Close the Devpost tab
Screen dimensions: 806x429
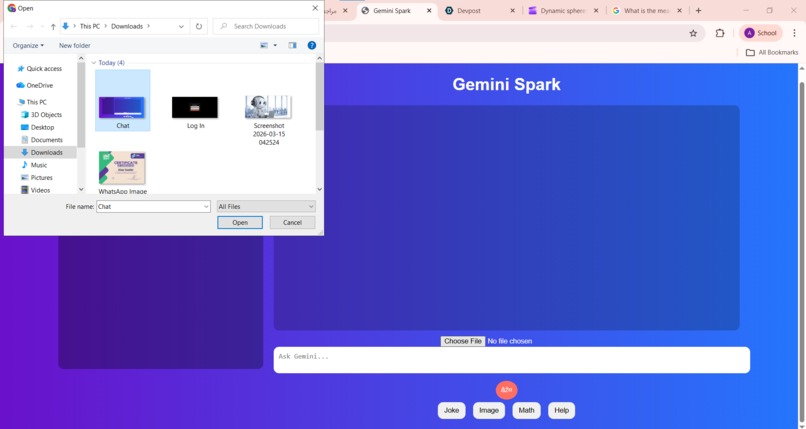(512, 10)
